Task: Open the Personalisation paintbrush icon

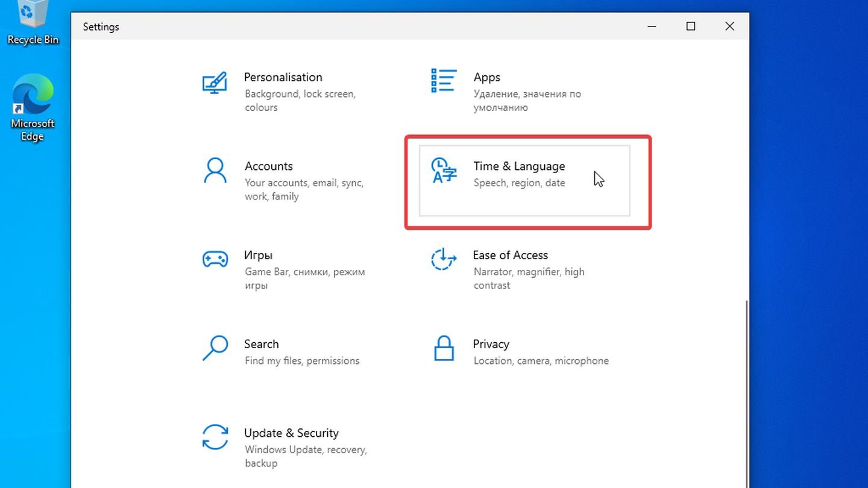Action: coord(215,83)
